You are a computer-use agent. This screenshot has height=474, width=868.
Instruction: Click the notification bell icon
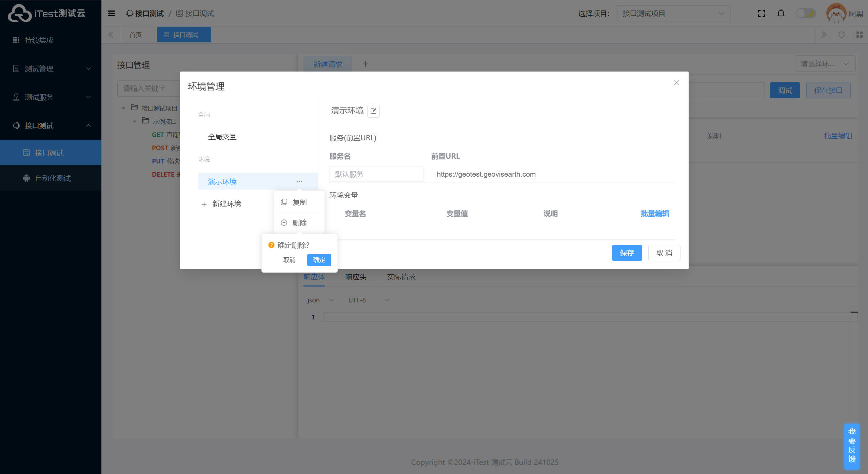tap(781, 14)
